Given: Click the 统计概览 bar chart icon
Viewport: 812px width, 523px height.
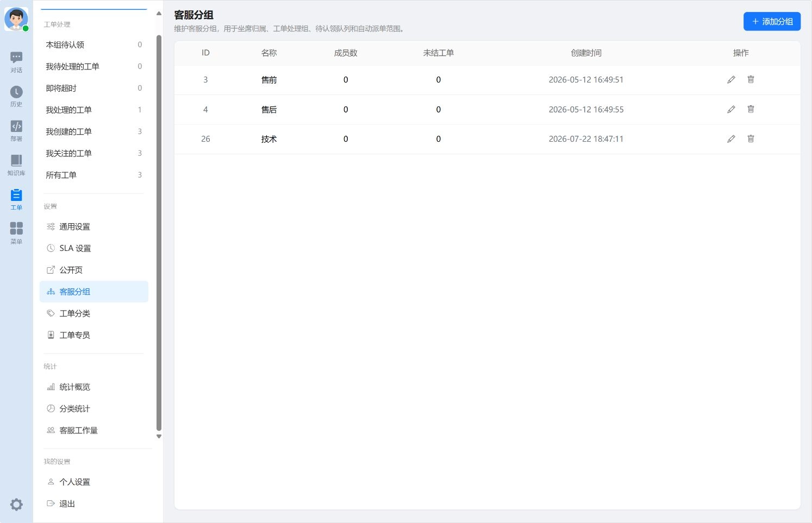Looking at the screenshot, I should pyautogui.click(x=51, y=387).
